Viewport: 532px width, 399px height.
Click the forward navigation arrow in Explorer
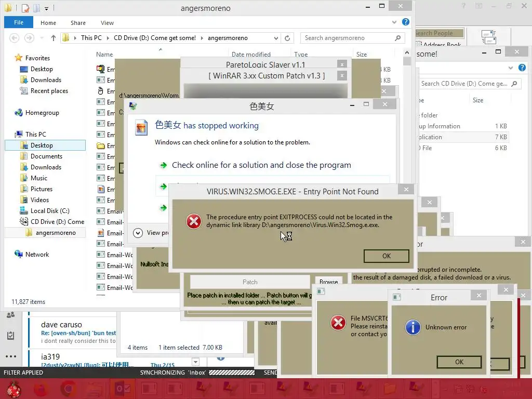tap(29, 38)
